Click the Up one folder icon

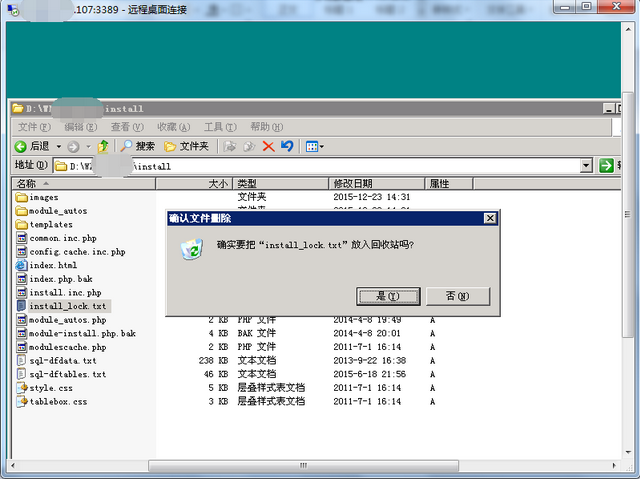pyautogui.click(x=103, y=146)
